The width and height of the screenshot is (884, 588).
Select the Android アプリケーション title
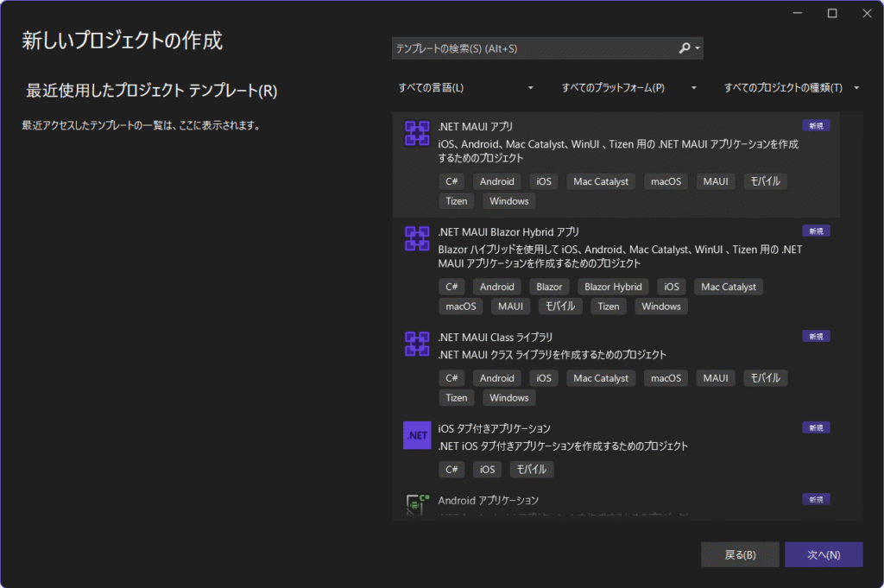pos(489,501)
